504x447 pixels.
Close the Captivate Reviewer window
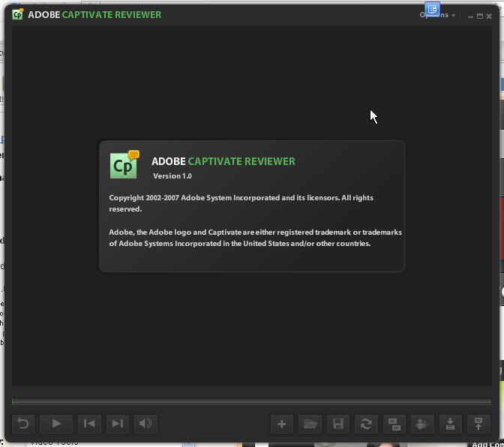point(489,16)
